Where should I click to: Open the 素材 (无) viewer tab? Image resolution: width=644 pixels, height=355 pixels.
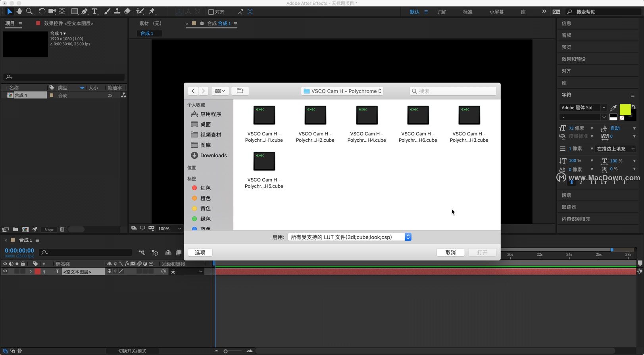(150, 23)
